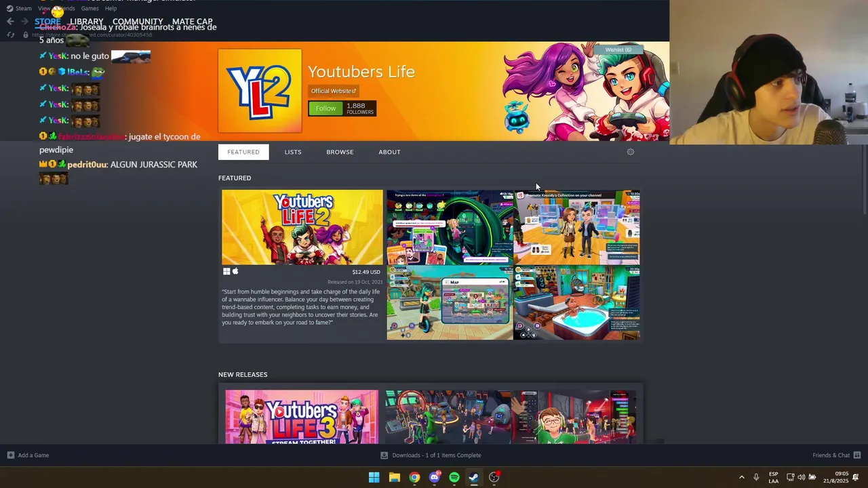Click the NEW RELEASES heading
This screenshot has height=488, width=868.
(243, 374)
